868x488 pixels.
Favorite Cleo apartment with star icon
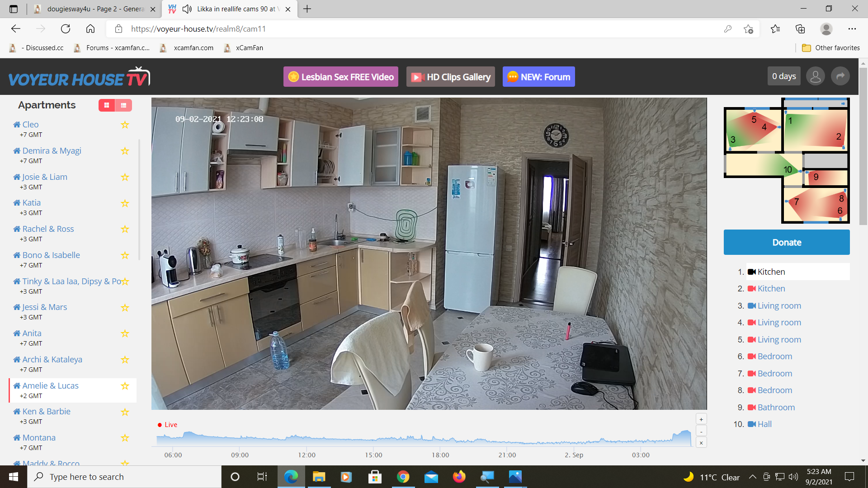click(125, 125)
